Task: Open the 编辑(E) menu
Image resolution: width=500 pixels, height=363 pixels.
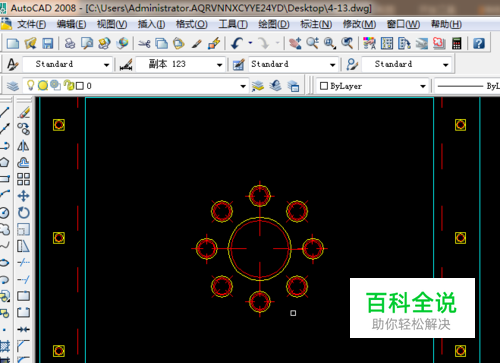Action: [x=71, y=24]
